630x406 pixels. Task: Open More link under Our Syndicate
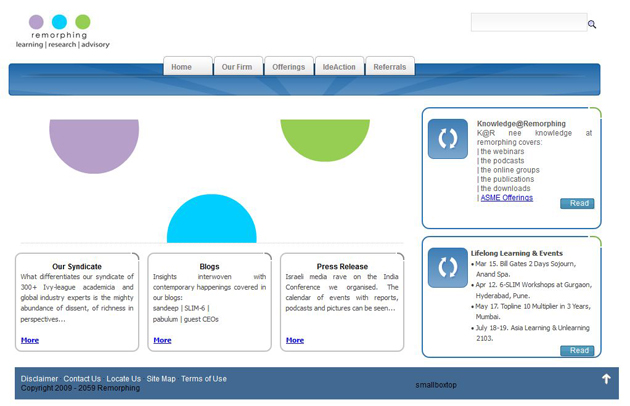point(30,340)
